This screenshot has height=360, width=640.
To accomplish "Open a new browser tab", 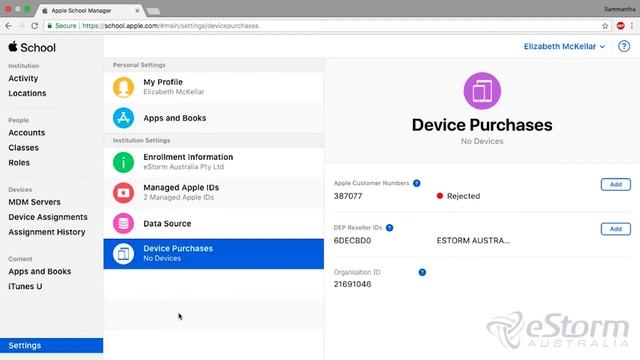I will (153, 11).
